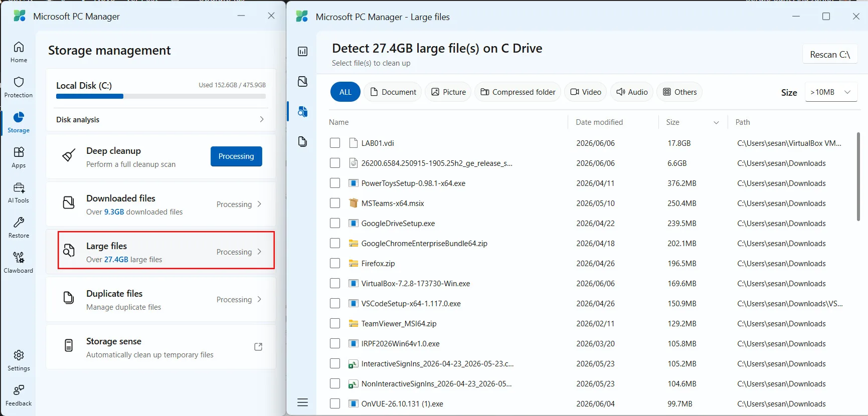This screenshot has height=416, width=868.
Task: Check the TeamViewer_MSI64.zip checkbox
Action: click(x=335, y=323)
